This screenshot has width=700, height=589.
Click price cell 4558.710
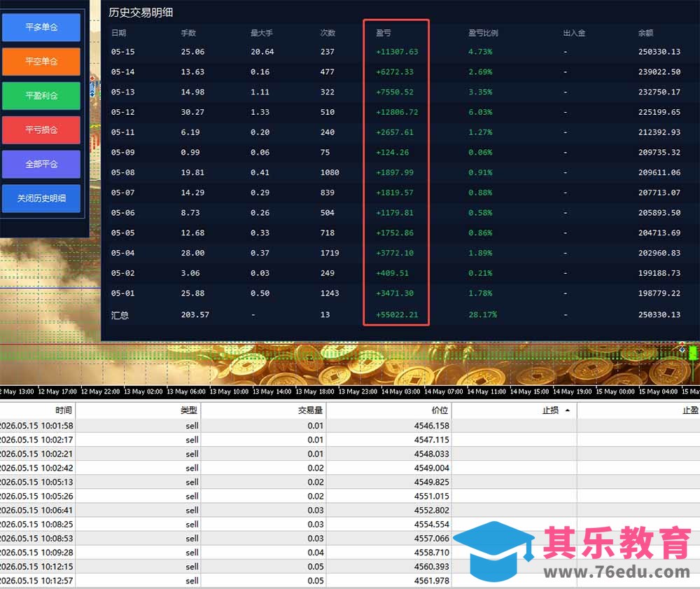[x=431, y=553]
